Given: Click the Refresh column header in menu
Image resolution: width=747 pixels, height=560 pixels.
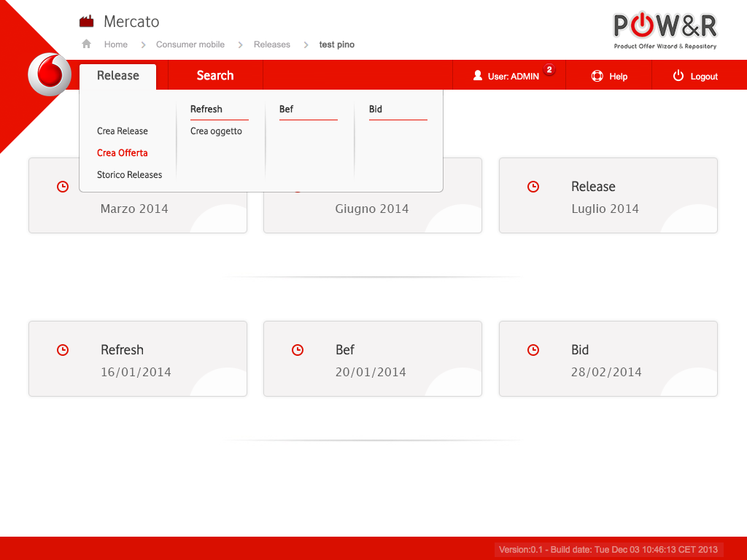Looking at the screenshot, I should point(206,109).
